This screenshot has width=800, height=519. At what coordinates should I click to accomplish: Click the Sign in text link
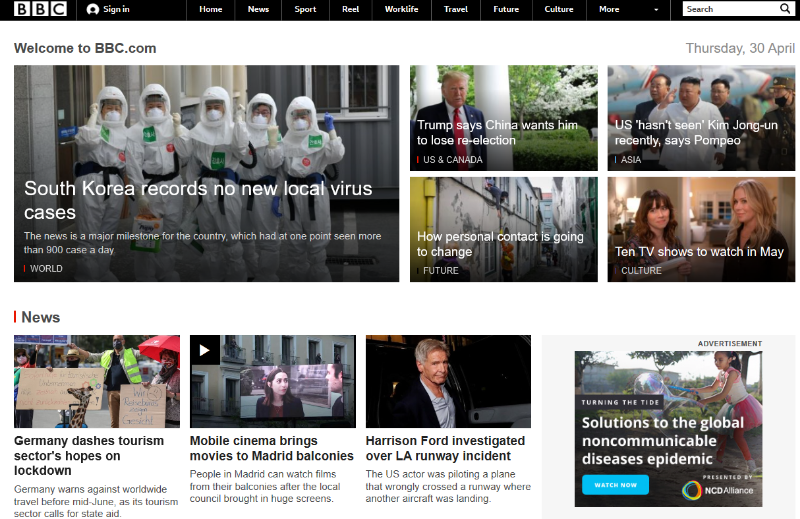click(116, 9)
